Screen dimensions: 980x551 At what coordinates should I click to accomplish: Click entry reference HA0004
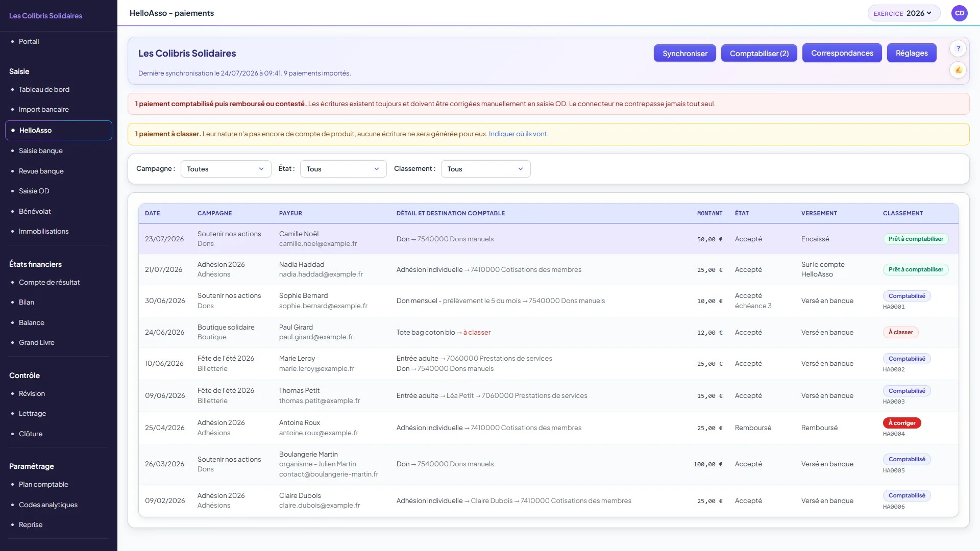894,434
